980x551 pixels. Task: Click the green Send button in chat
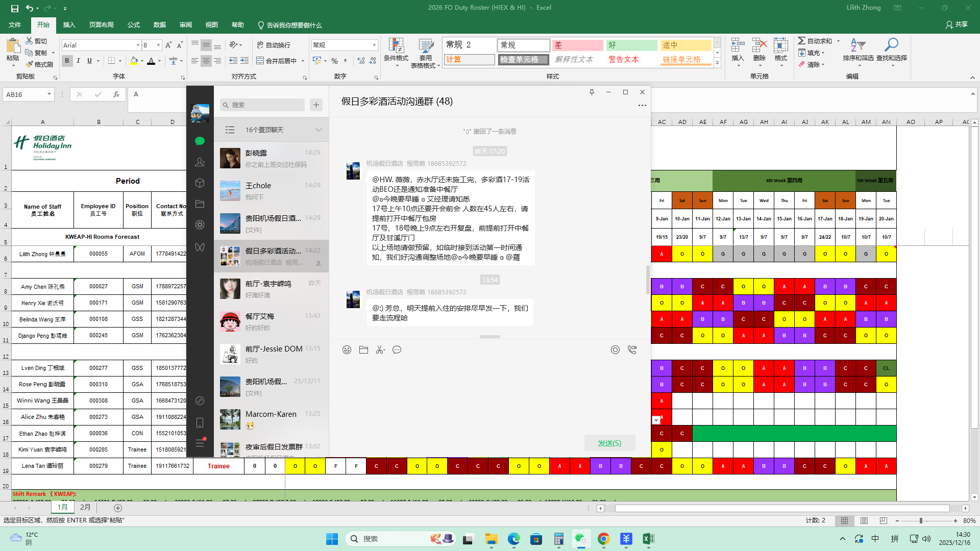click(609, 443)
